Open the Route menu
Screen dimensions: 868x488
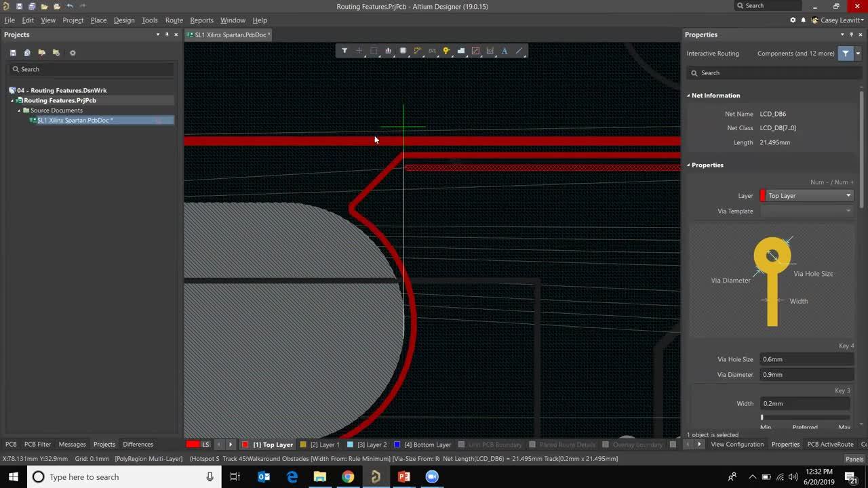tap(174, 20)
